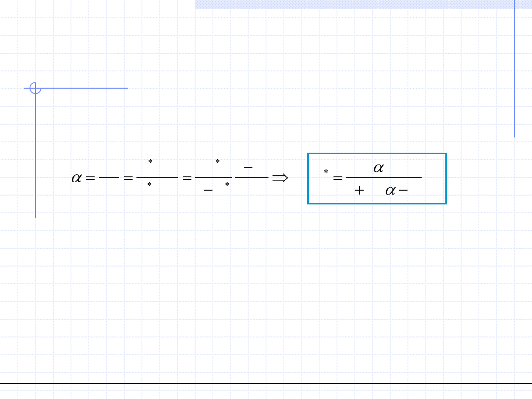Click the double-line implication arrow
The width and height of the screenshot is (532, 399).
point(280,178)
